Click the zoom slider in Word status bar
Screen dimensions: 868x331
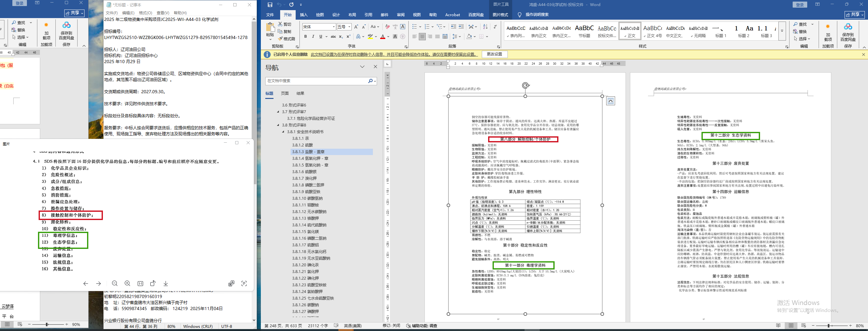tap(828, 326)
